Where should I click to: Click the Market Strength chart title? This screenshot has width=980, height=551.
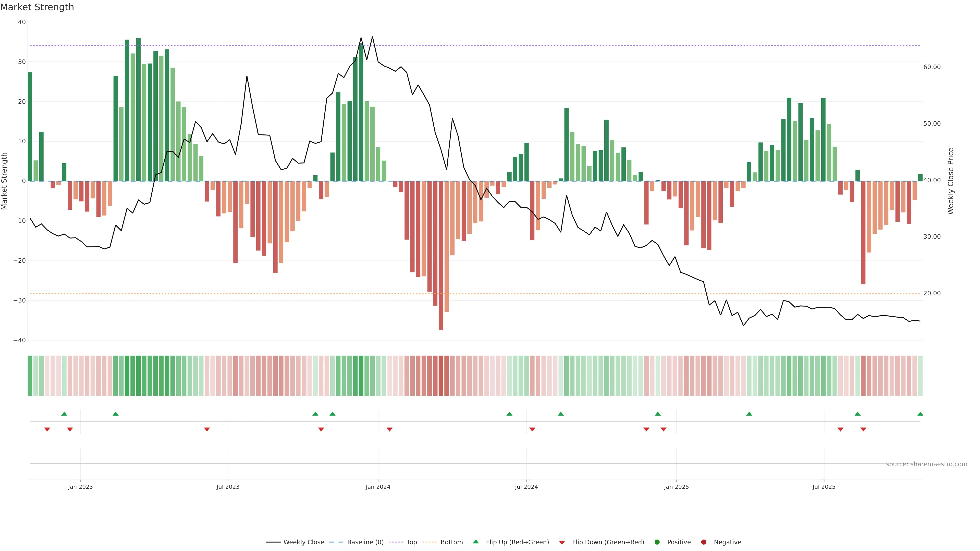pos(37,7)
